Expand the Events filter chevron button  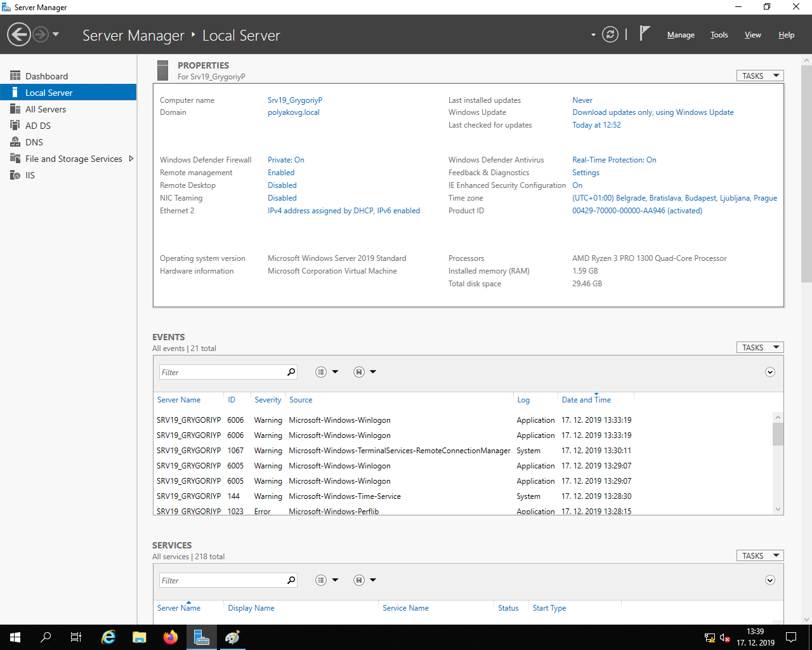tap(770, 372)
